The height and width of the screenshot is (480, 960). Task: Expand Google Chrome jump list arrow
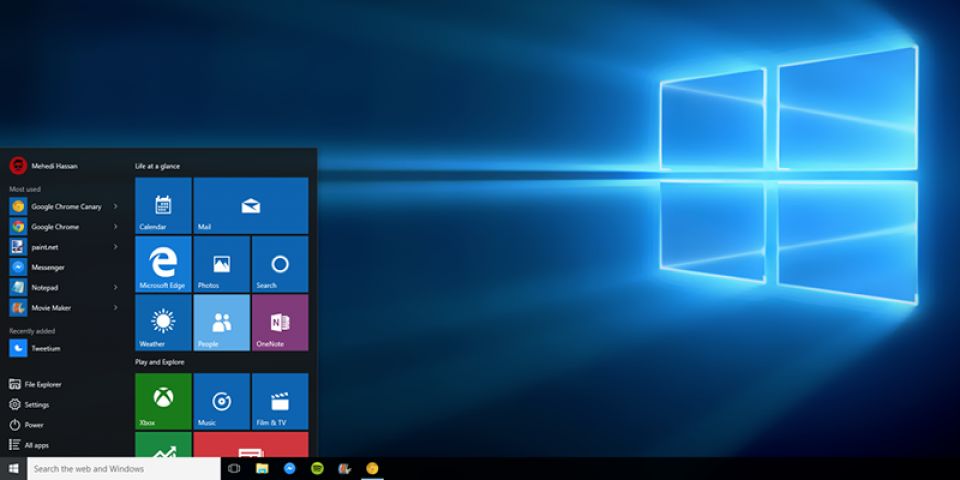(115, 227)
